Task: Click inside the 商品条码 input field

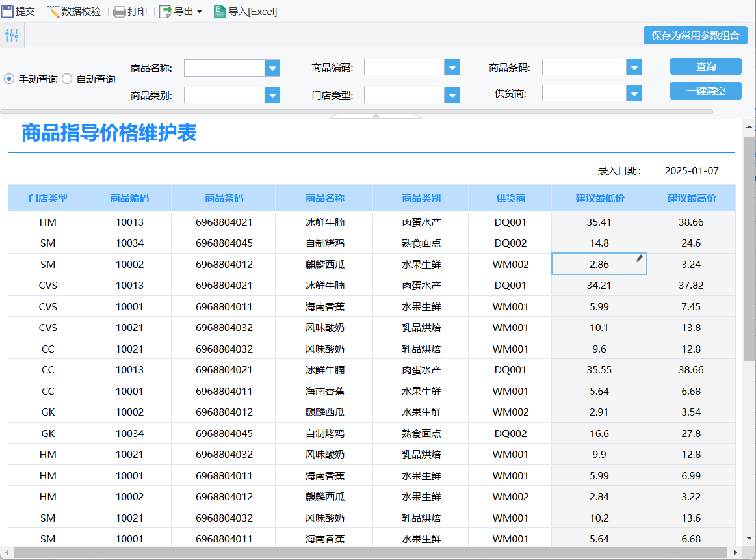Action: (x=584, y=68)
